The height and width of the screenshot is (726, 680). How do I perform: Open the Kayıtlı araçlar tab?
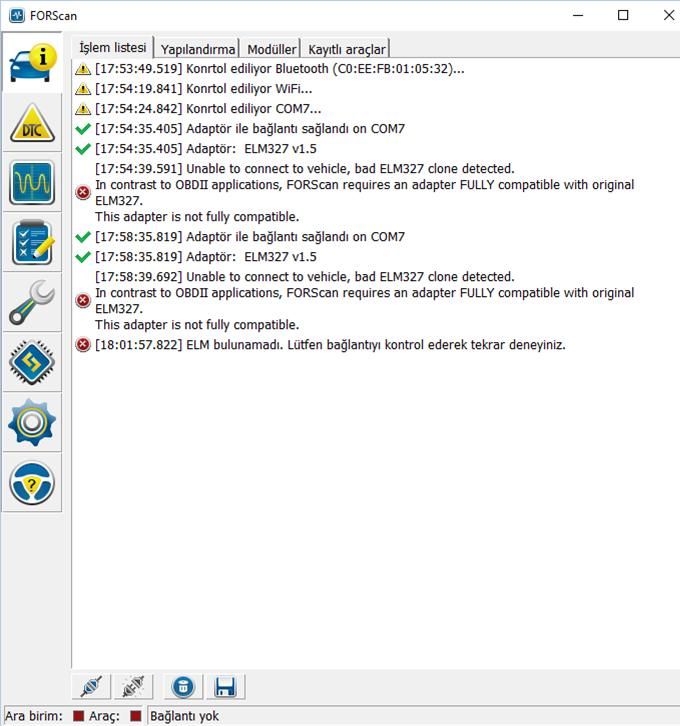coord(346,49)
